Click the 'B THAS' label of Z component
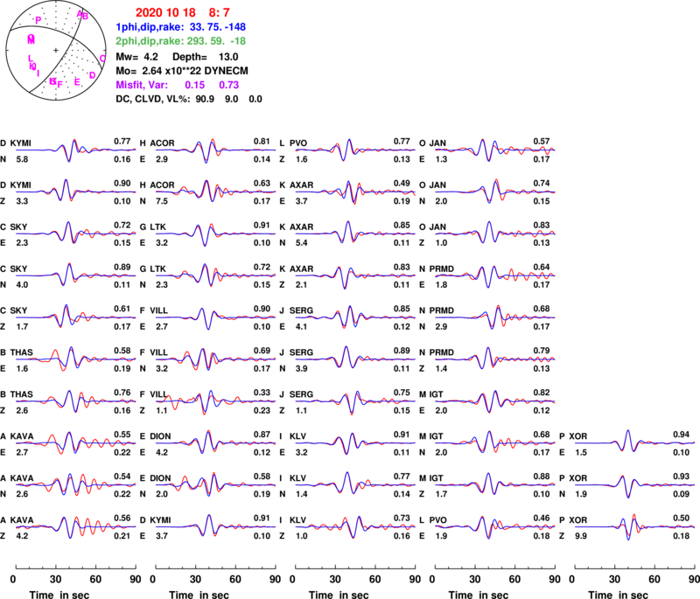This screenshot has height=599, width=700. click(x=17, y=394)
